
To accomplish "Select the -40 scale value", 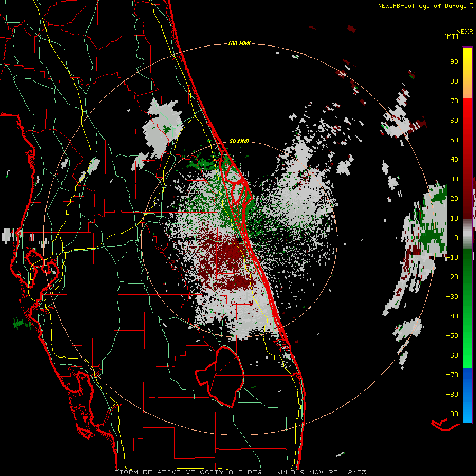I will [452, 316].
